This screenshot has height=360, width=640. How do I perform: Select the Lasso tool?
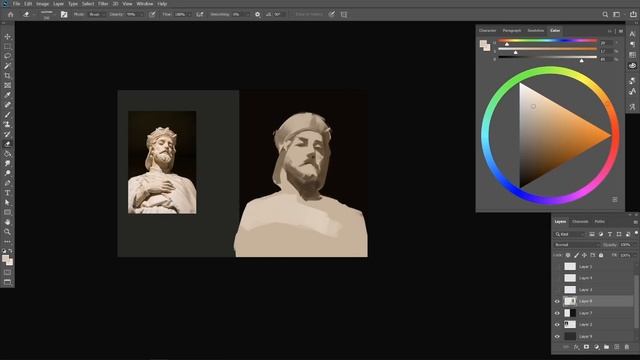tap(7, 56)
